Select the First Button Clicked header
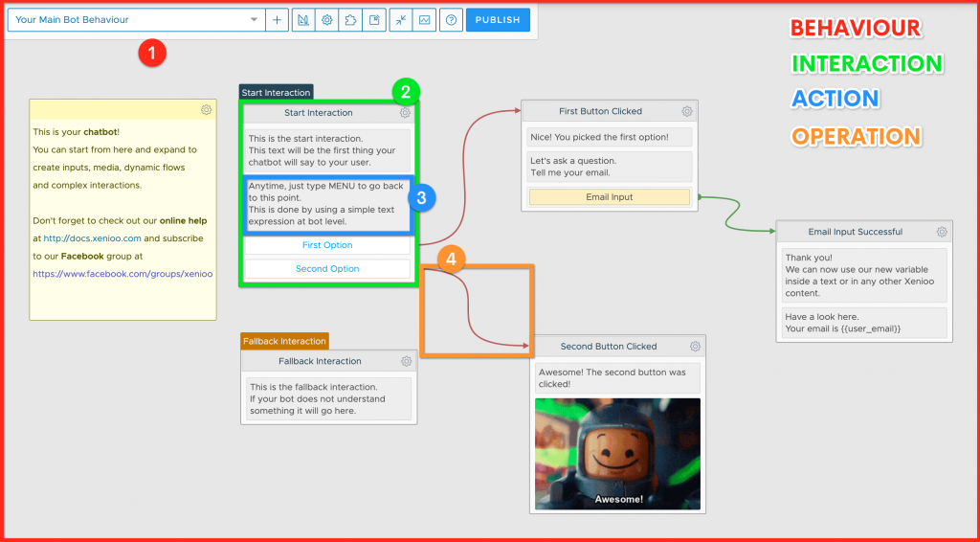 click(601, 111)
